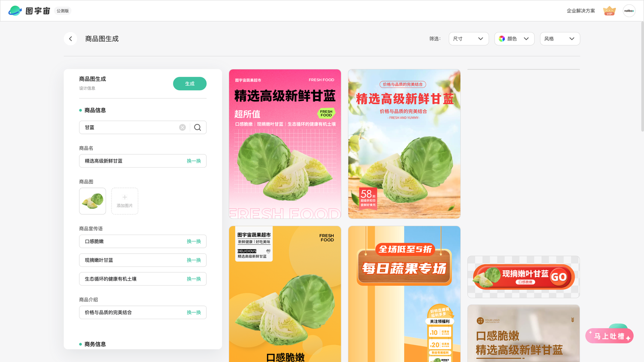Click 换一换 next to 口感脆嫩

194,241
